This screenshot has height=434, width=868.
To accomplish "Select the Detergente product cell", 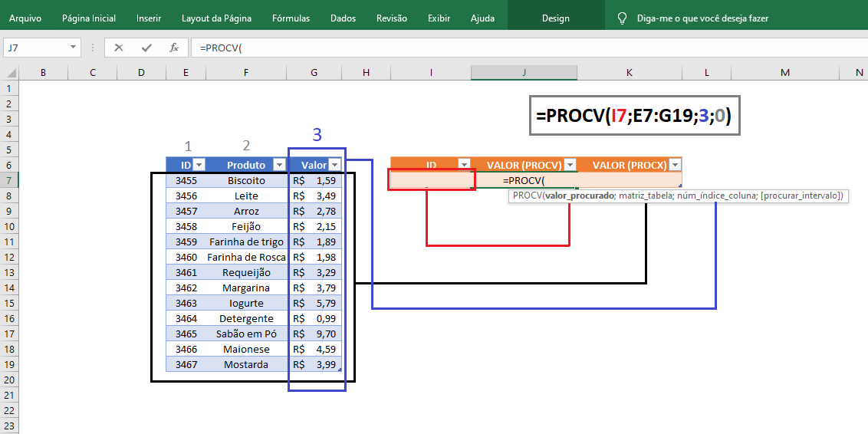I will [x=246, y=318].
